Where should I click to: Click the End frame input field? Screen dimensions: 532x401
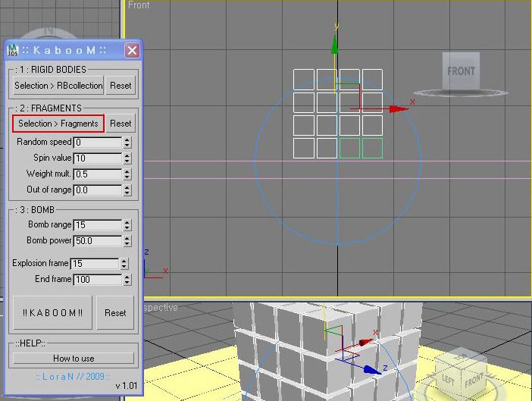click(97, 280)
